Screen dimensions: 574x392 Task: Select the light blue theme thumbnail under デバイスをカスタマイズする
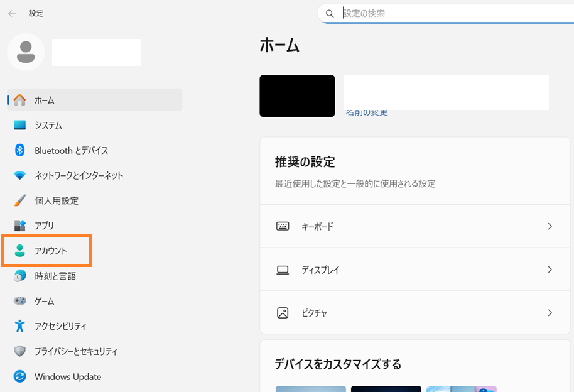pyautogui.click(x=310, y=389)
